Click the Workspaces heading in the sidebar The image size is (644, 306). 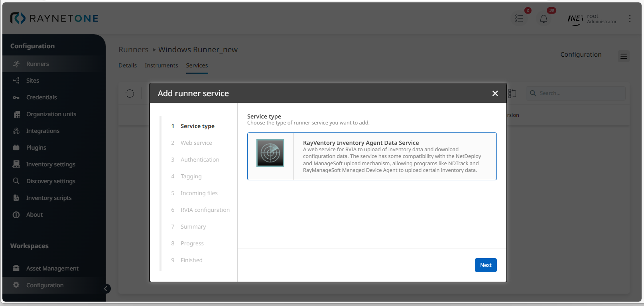[30, 246]
